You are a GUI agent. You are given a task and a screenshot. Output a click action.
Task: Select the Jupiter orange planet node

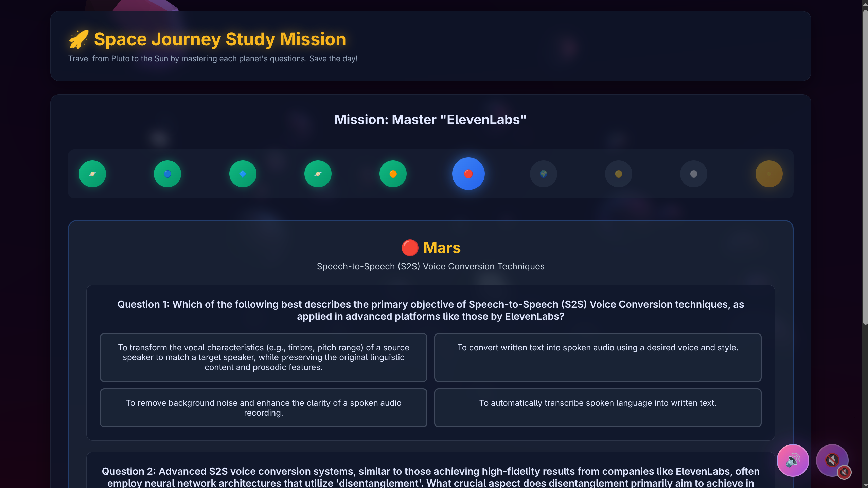(x=393, y=173)
